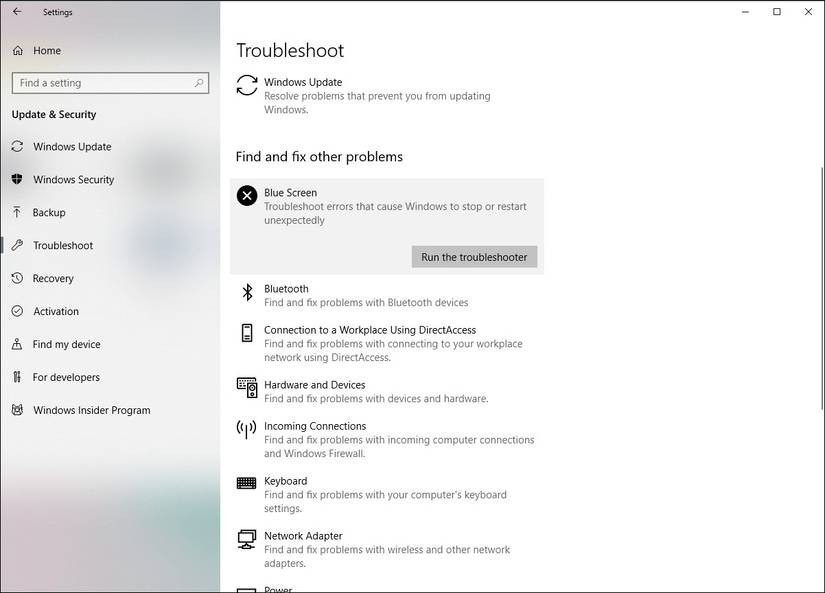This screenshot has width=825, height=593.
Task: Click the Find my device icon
Action: point(17,344)
